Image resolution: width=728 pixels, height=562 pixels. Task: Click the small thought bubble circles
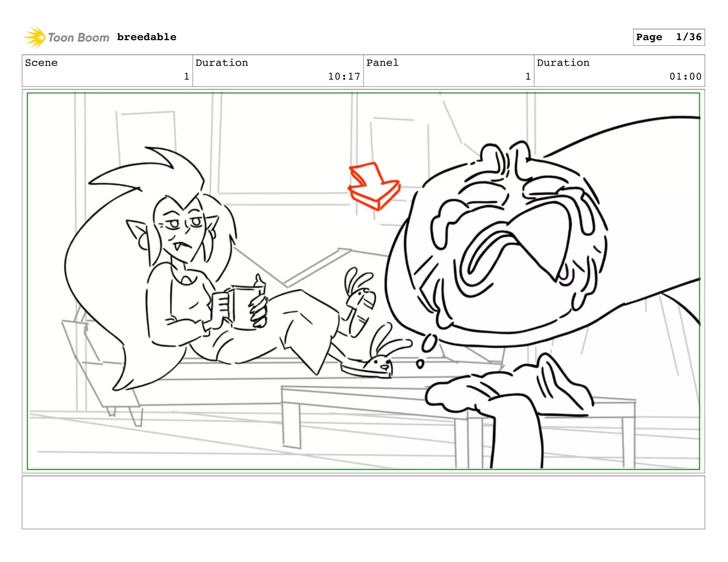click(x=429, y=344)
